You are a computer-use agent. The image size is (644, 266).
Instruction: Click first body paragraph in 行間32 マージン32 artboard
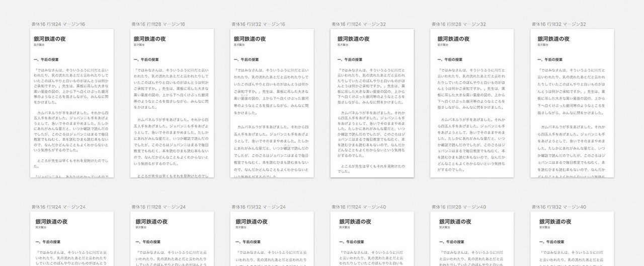573,92
